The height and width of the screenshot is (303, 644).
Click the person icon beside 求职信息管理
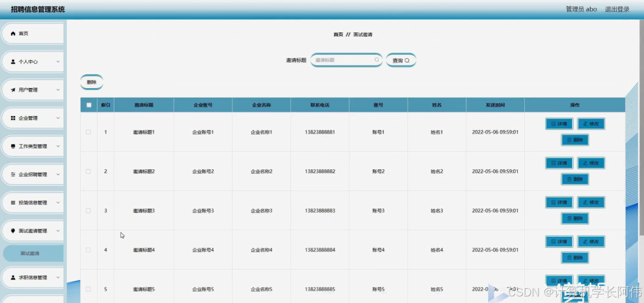tap(13, 278)
